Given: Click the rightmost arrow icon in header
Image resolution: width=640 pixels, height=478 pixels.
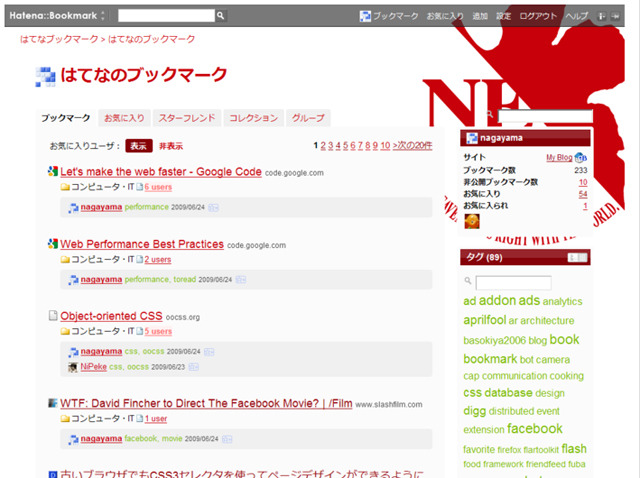Looking at the screenshot, I should (615, 16).
